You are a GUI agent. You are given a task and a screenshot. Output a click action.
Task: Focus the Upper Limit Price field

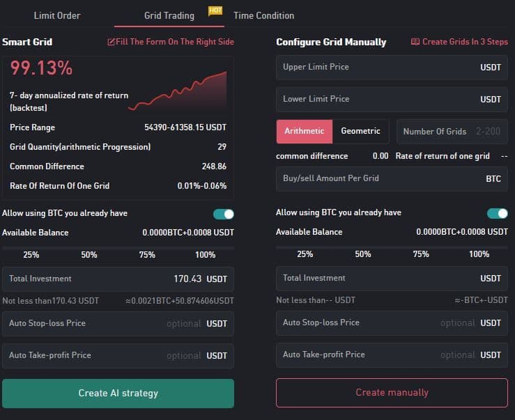(376, 68)
